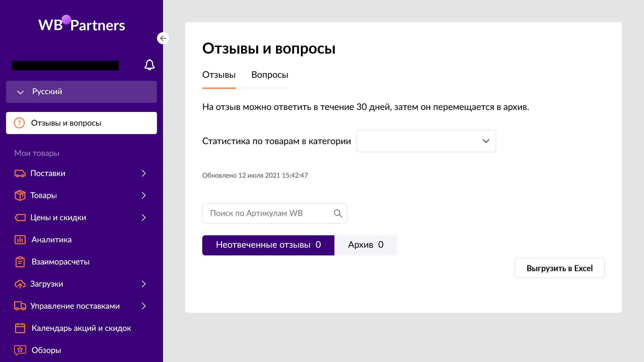Expand Управление поставками chevron
Screen dimensions: 644x362
click(x=144, y=306)
